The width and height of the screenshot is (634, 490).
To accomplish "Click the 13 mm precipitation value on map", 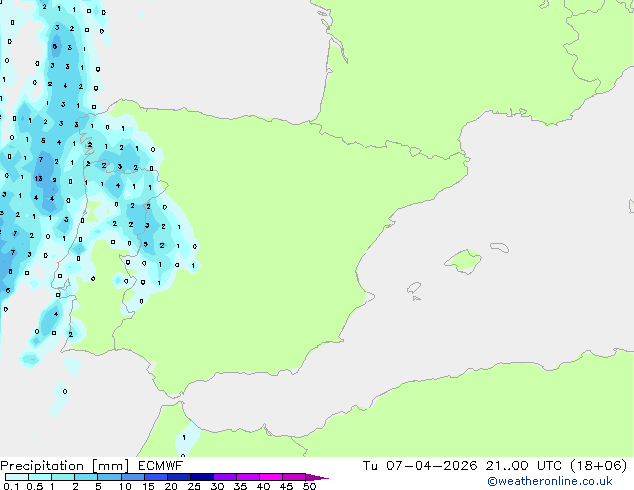I will [38, 178].
